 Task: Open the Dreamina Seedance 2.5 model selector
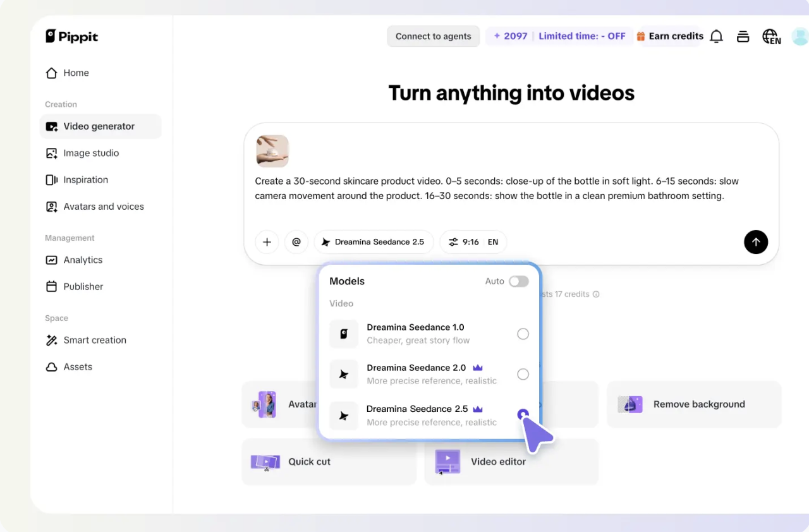click(x=374, y=242)
